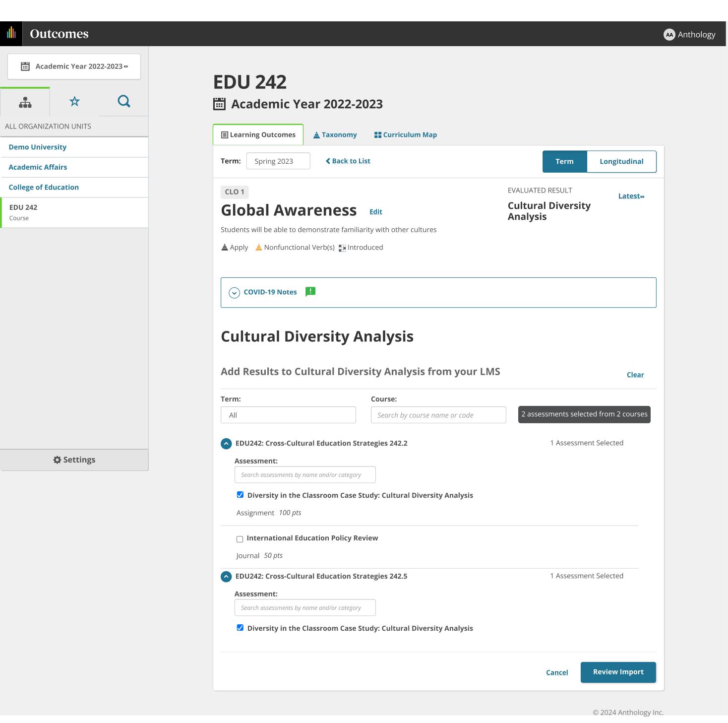Select the EDU 242 Course item
The image size is (728, 723).
click(75, 212)
